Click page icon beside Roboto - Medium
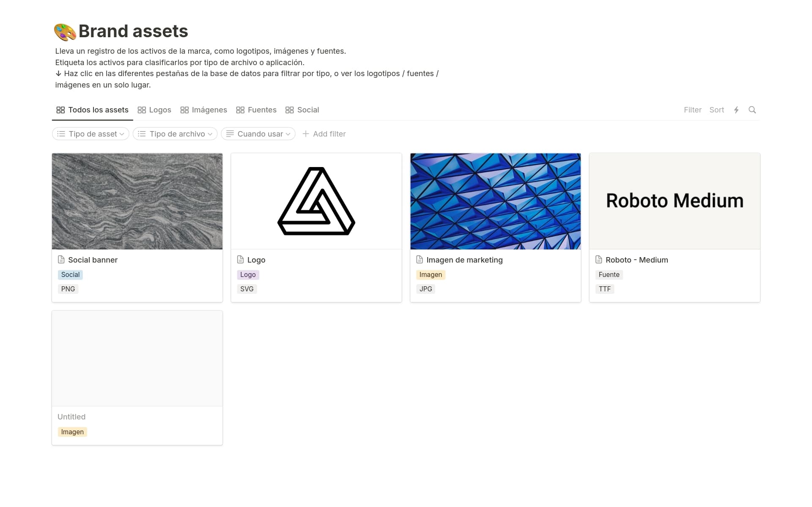This screenshot has height=507, width=812. click(x=598, y=260)
